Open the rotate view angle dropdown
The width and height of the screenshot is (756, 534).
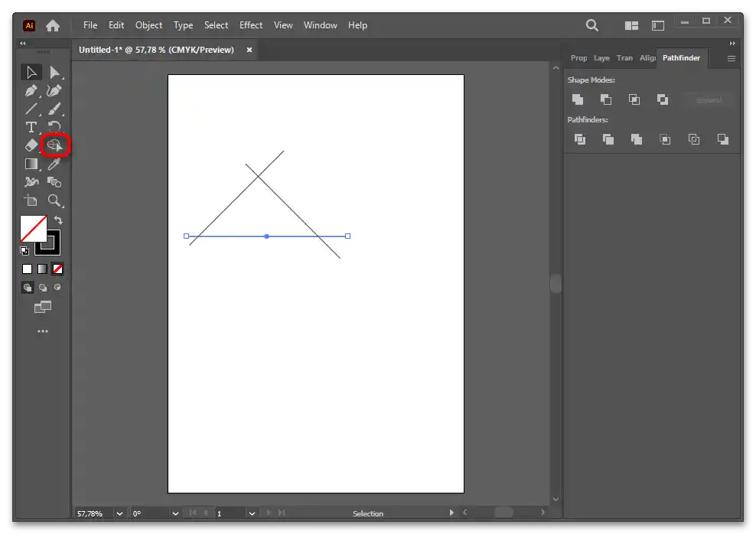[175, 513]
